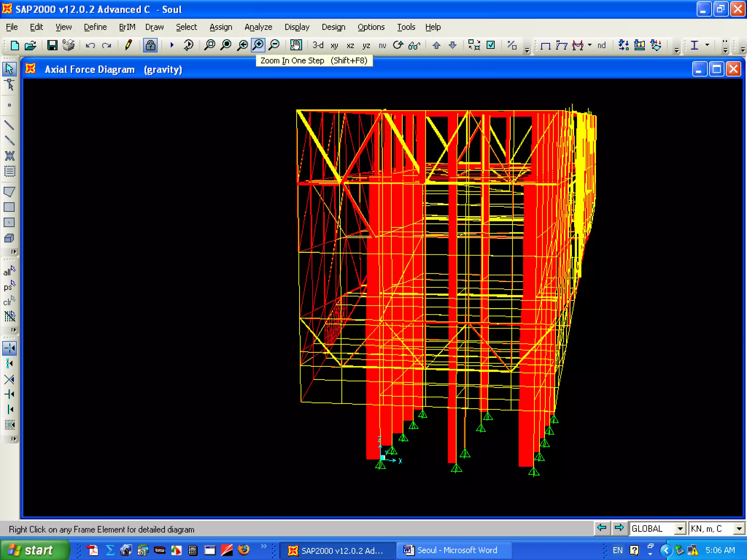This screenshot has width=747, height=560.
Task: Click the Rubber Band Zoom magnifier
Action: (x=210, y=45)
